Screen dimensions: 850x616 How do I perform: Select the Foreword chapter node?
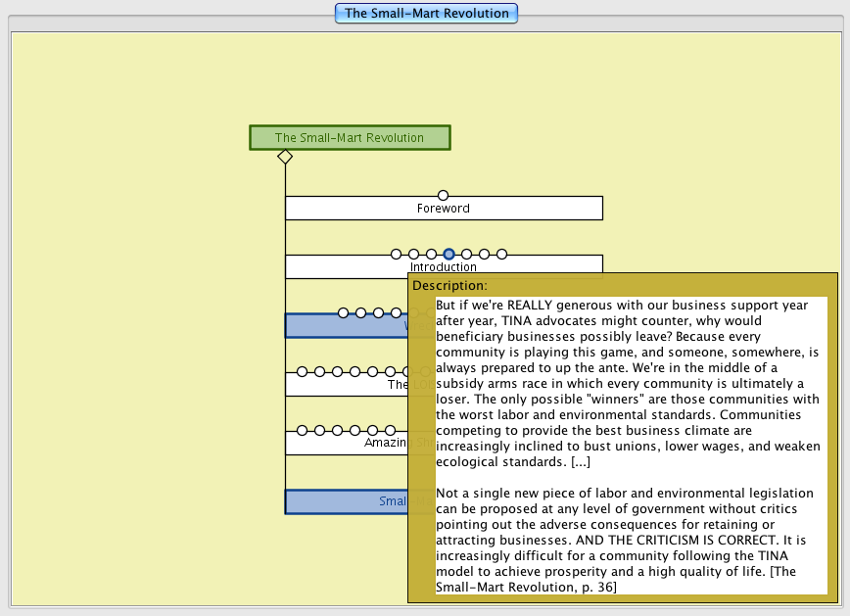443,209
